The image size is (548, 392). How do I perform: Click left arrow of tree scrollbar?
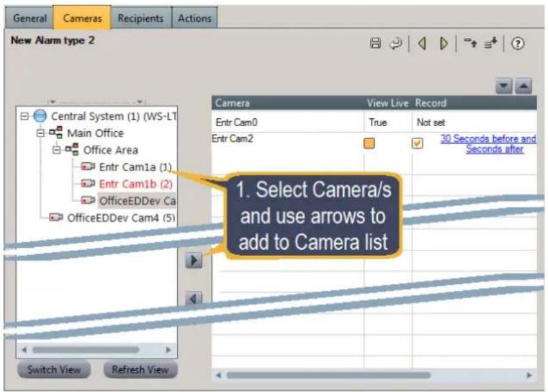24,350
